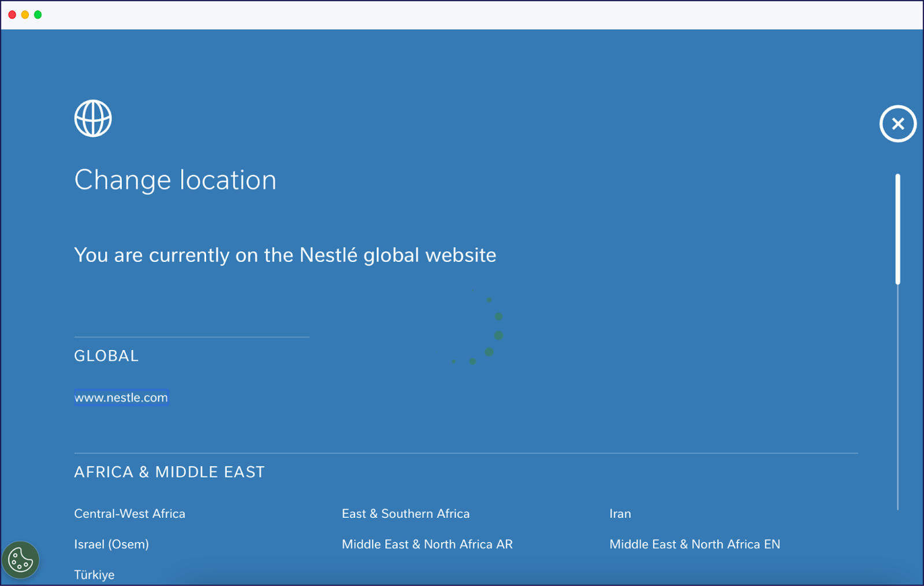Select Iran from the location list

pos(620,513)
